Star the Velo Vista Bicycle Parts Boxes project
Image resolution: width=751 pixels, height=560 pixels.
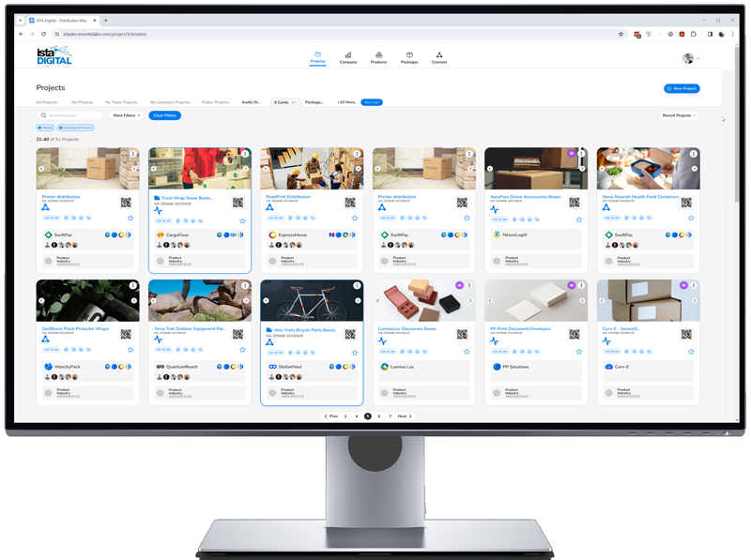pyautogui.click(x=355, y=353)
